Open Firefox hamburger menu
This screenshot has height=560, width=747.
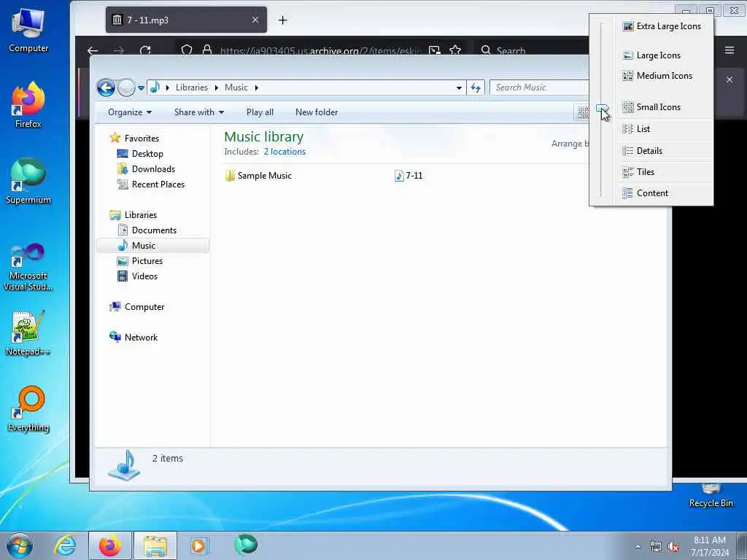pyautogui.click(x=729, y=50)
